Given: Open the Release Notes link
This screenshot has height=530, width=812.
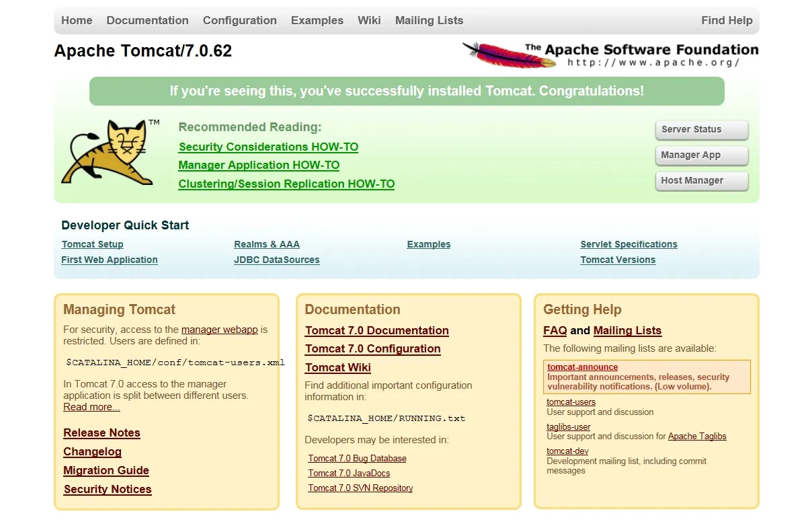Looking at the screenshot, I should (x=101, y=432).
